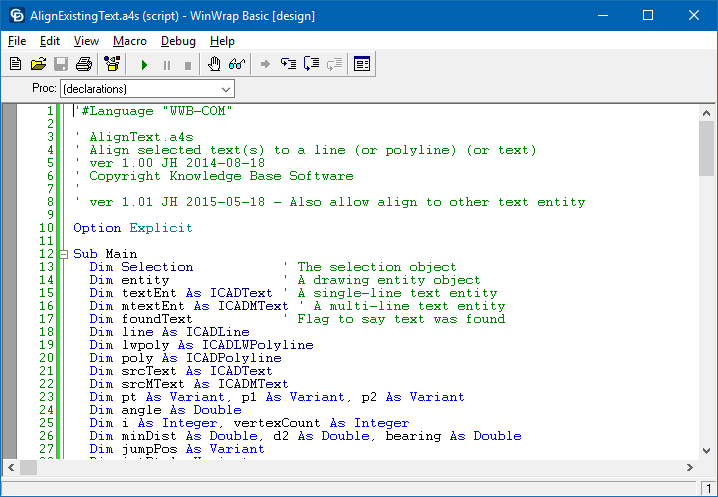The height and width of the screenshot is (497, 718).
Task: Toggle breakpoint with the hand icon
Action: [x=214, y=64]
